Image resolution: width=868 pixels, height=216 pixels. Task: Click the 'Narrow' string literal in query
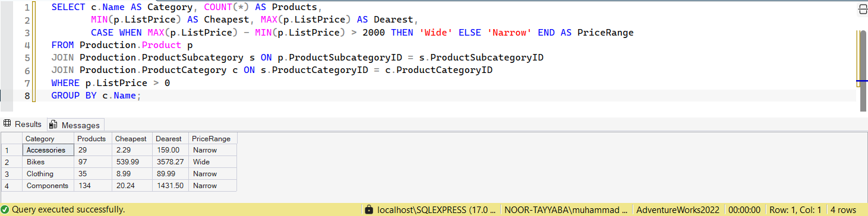coord(510,33)
